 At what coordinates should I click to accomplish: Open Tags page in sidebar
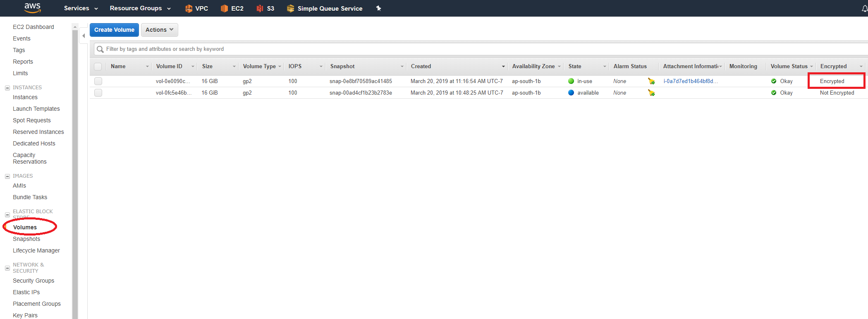click(x=19, y=50)
